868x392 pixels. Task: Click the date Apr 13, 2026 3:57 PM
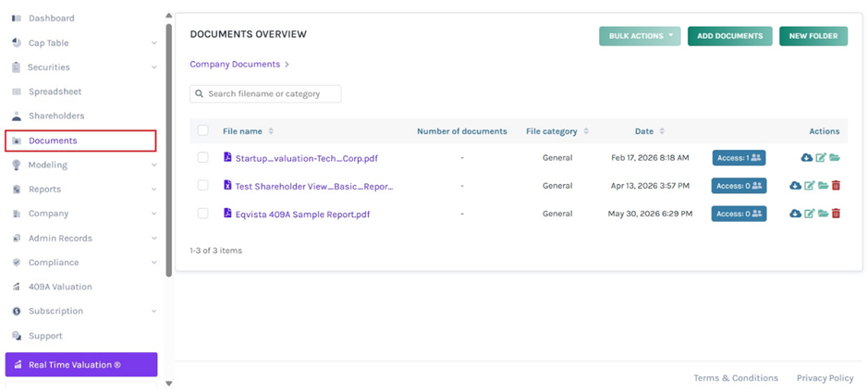point(650,186)
